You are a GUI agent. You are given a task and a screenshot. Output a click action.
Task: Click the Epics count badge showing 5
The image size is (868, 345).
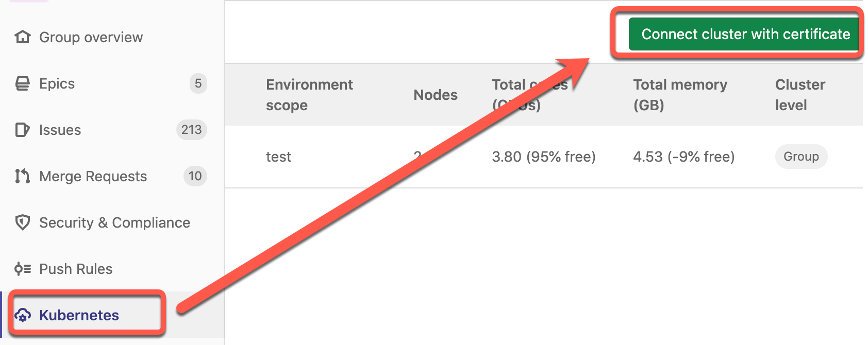point(198,83)
